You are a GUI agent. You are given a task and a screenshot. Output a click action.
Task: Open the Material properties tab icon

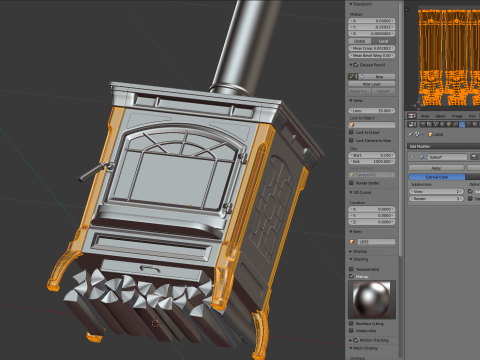pos(475,124)
